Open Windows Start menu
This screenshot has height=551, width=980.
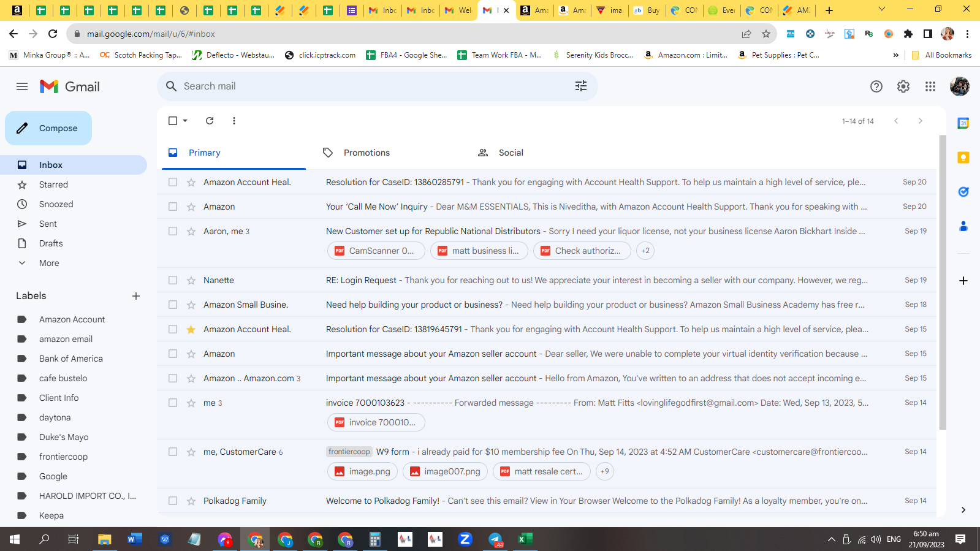[x=15, y=539]
